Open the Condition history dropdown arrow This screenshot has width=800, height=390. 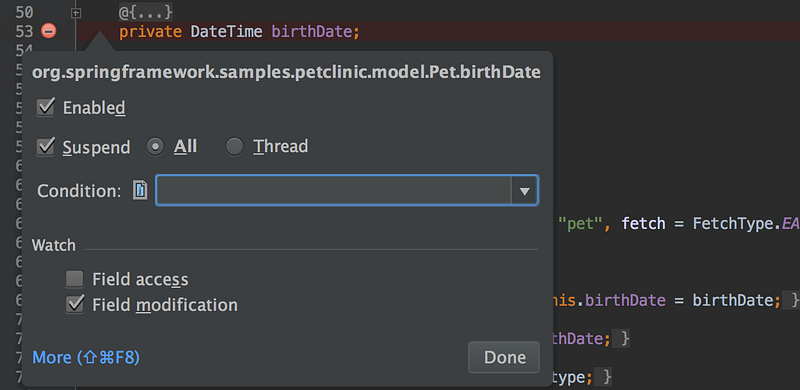tap(524, 191)
